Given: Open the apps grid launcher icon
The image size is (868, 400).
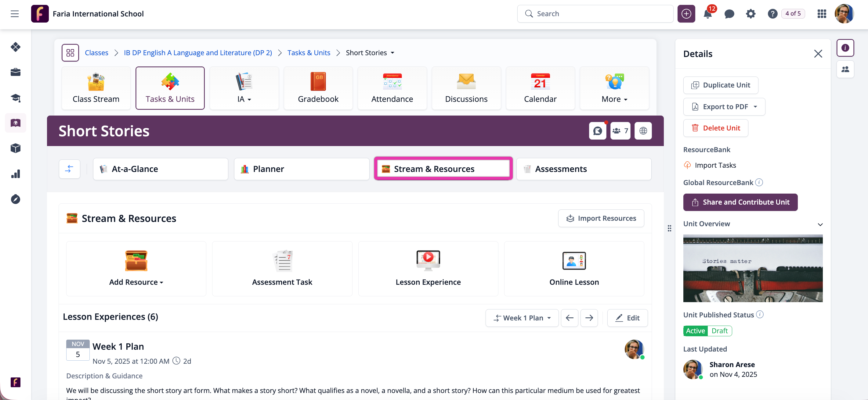Looking at the screenshot, I should click(x=822, y=14).
